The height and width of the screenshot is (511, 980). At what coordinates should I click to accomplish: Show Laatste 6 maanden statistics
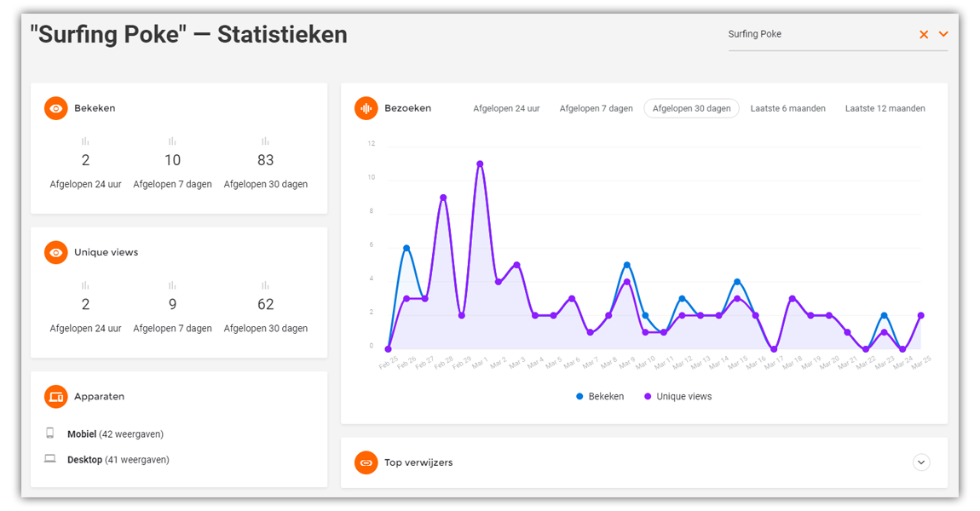(x=787, y=108)
